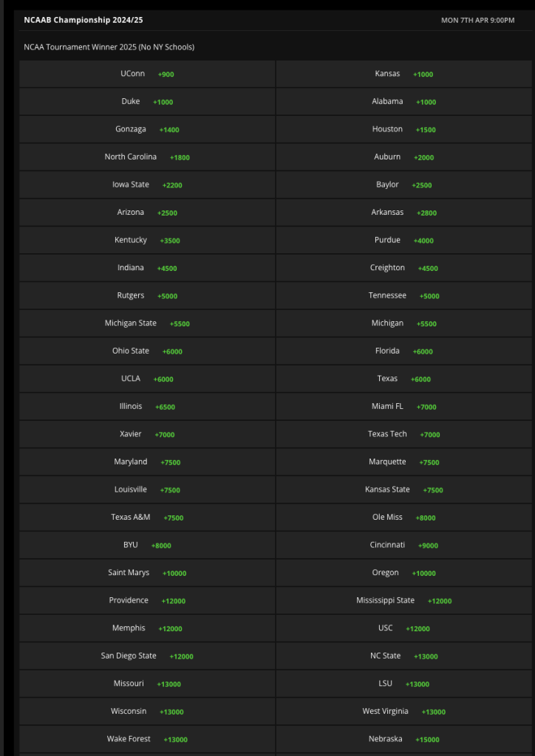Pick Auburn at +2000

point(403,157)
